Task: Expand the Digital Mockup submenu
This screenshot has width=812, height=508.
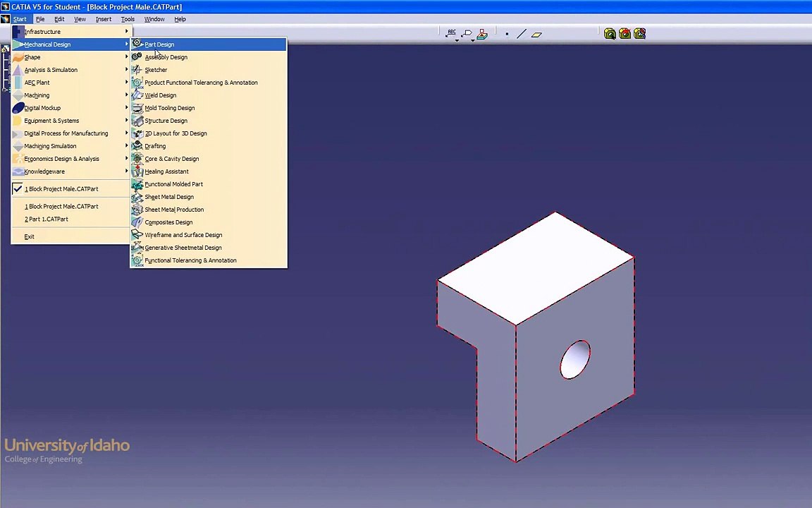Action: point(70,108)
